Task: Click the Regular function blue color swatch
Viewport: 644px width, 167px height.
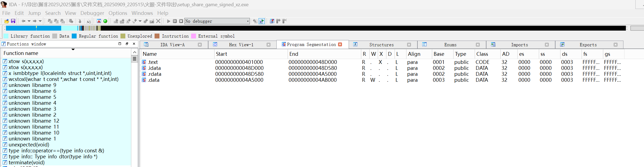Action: pos(74,36)
